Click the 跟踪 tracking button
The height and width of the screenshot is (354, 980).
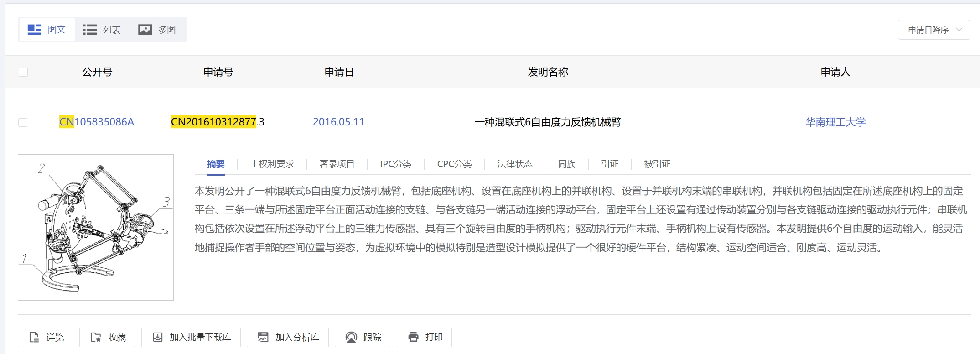(363, 337)
